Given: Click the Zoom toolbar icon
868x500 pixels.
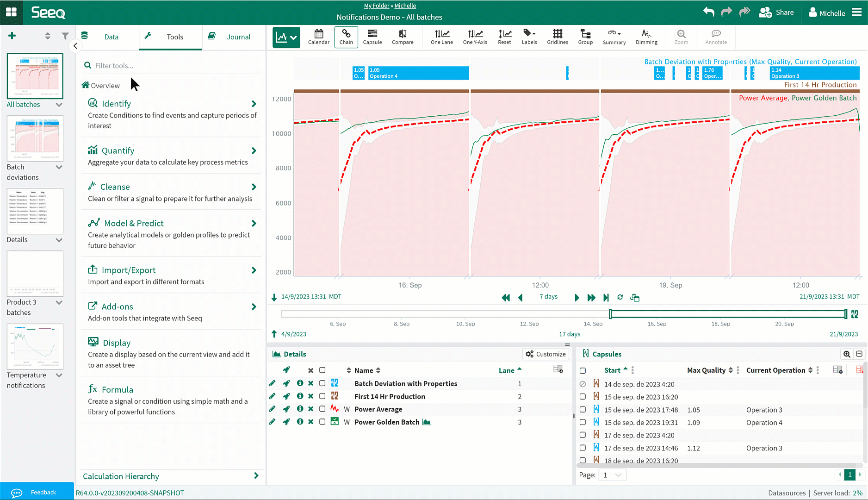Looking at the screenshot, I should [681, 37].
